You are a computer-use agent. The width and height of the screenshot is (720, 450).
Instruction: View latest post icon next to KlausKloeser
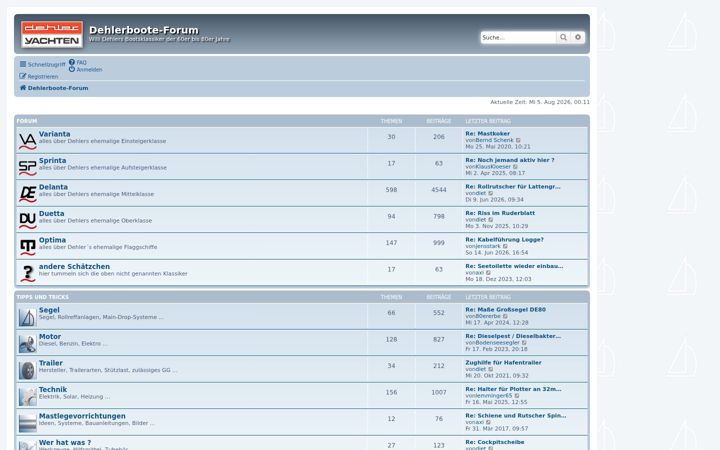(515, 167)
